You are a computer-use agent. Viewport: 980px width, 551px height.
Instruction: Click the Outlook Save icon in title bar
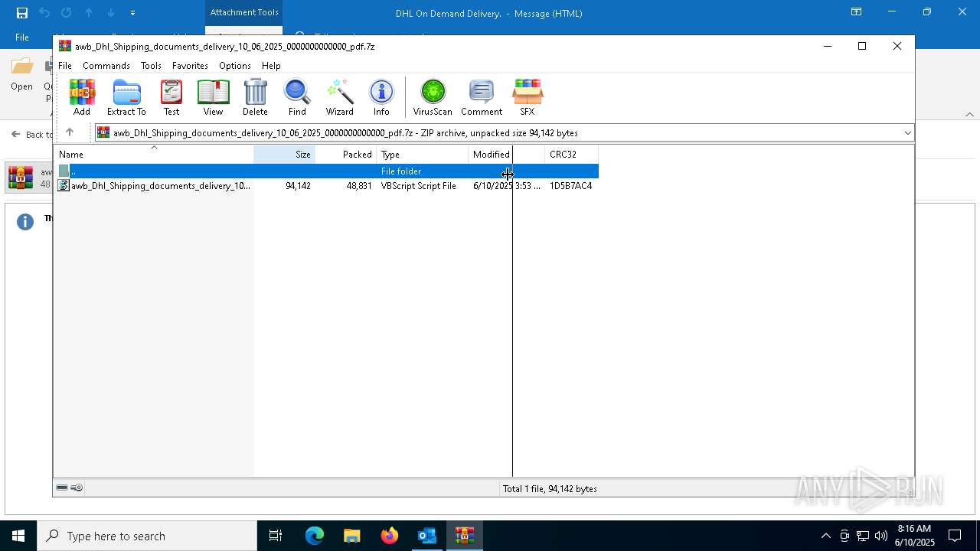pos(22,13)
